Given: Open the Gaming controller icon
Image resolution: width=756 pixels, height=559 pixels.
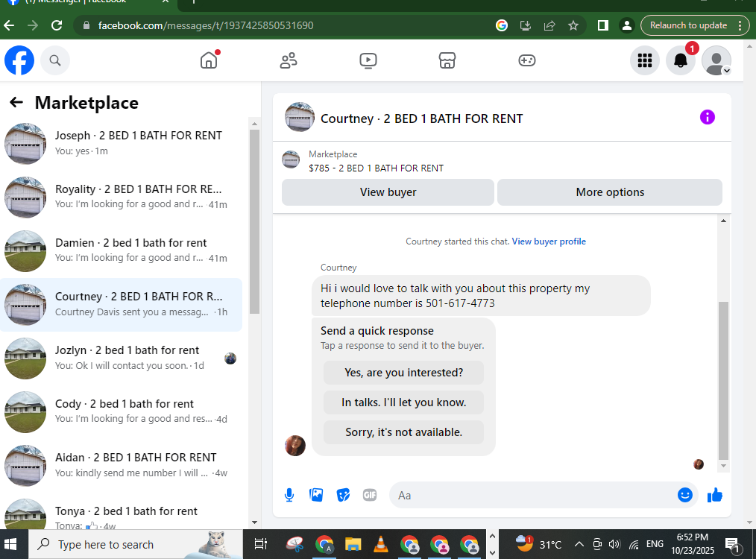Looking at the screenshot, I should pos(527,60).
